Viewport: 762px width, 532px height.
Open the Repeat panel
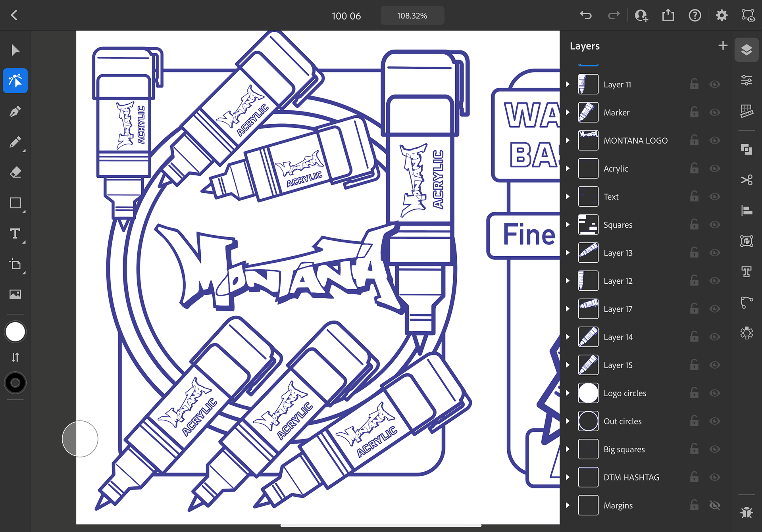coord(747,333)
